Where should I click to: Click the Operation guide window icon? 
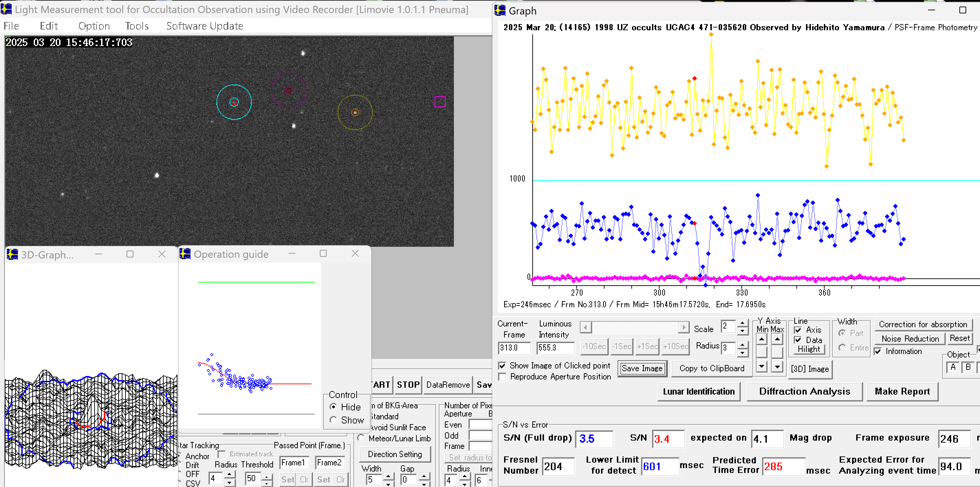(185, 254)
